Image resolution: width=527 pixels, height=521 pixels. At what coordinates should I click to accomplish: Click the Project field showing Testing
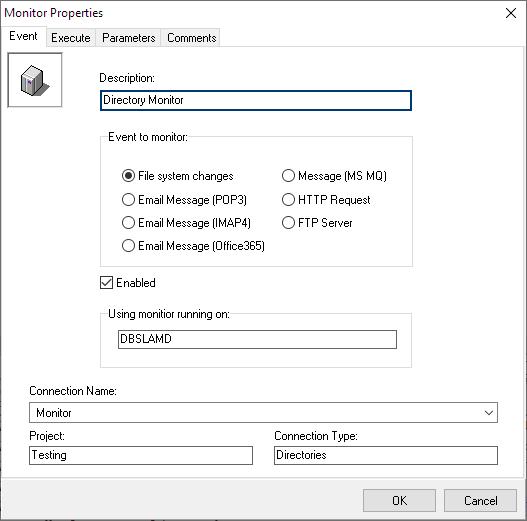coord(141,455)
